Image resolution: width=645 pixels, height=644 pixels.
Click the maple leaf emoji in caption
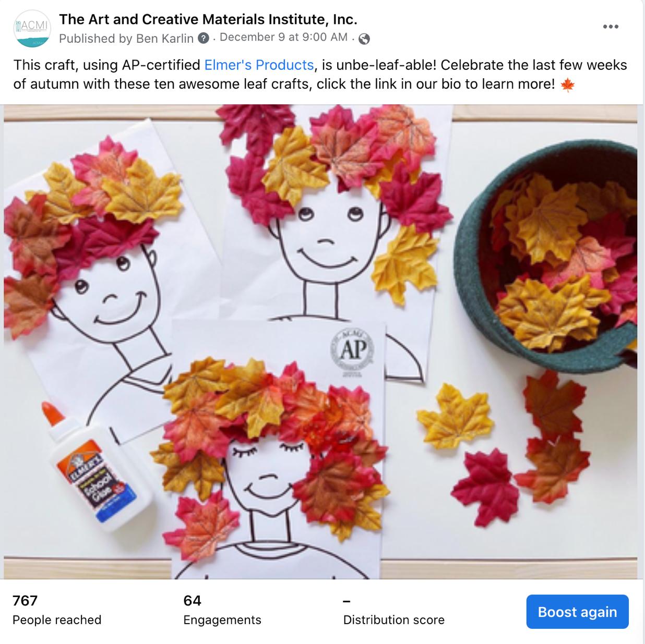click(568, 84)
